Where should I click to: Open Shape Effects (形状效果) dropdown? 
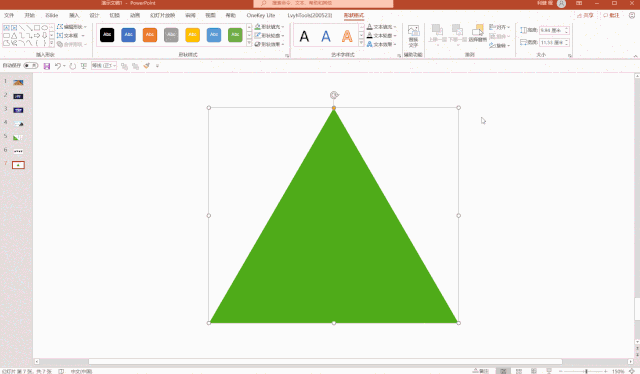point(269,44)
